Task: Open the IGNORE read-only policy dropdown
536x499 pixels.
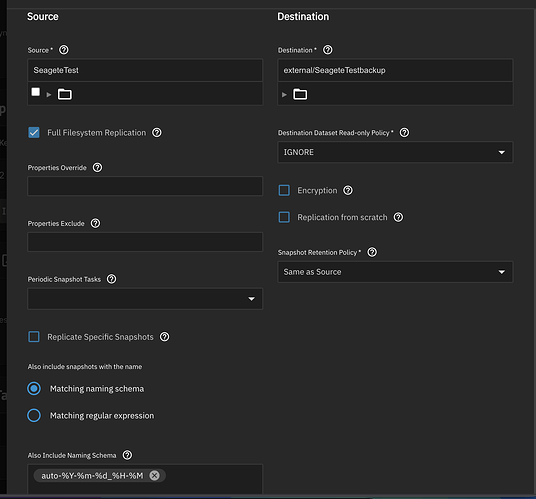Action: pos(395,152)
